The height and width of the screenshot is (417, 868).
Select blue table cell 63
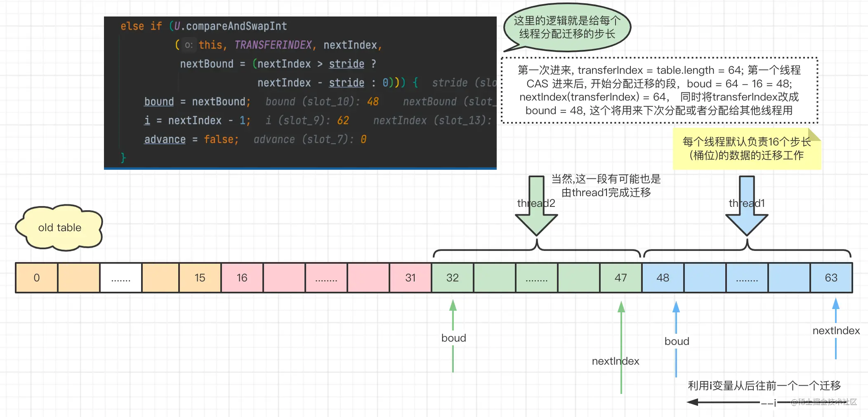[x=831, y=278]
